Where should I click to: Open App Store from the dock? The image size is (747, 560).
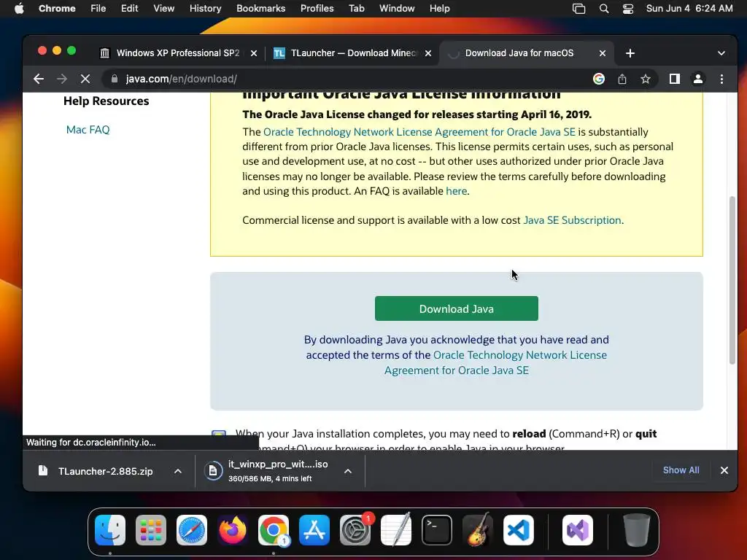[314, 530]
